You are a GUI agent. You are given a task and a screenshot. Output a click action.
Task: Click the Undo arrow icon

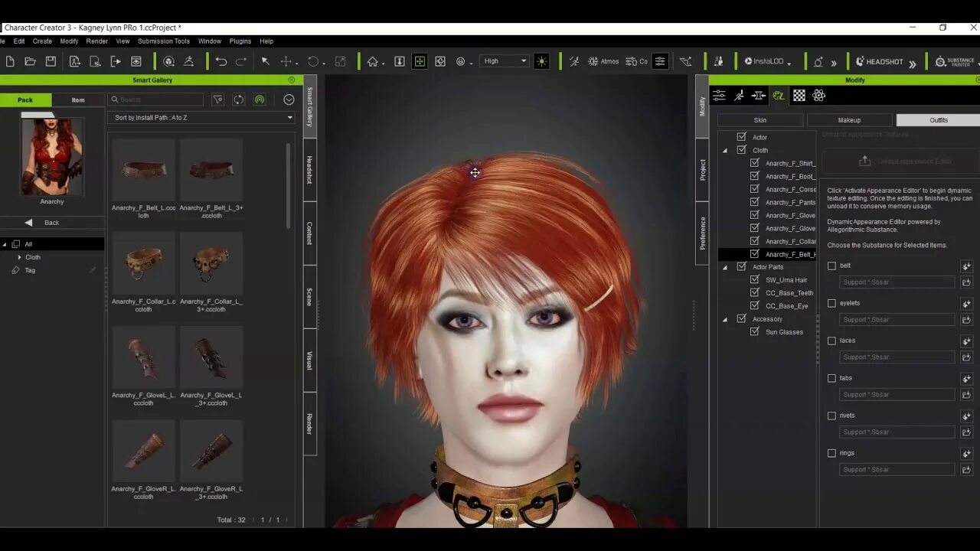(x=221, y=61)
